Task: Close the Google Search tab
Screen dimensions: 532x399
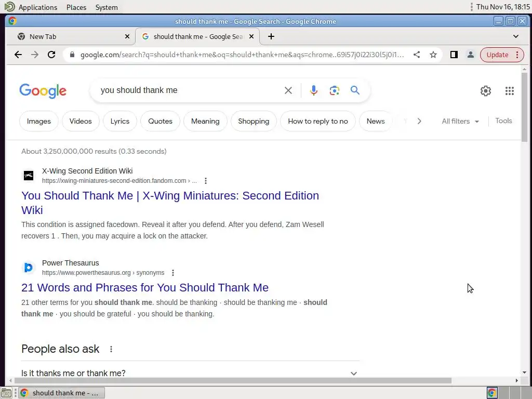Action: click(x=251, y=36)
